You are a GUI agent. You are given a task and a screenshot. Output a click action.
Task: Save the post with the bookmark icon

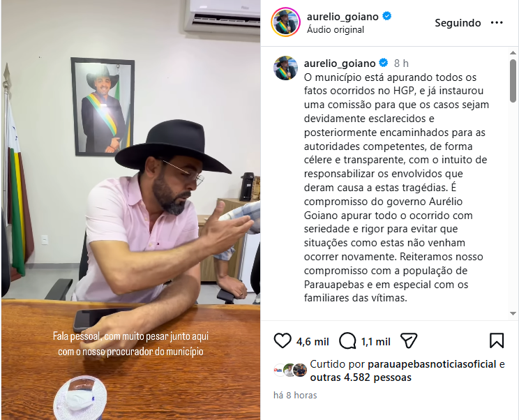[x=497, y=340]
